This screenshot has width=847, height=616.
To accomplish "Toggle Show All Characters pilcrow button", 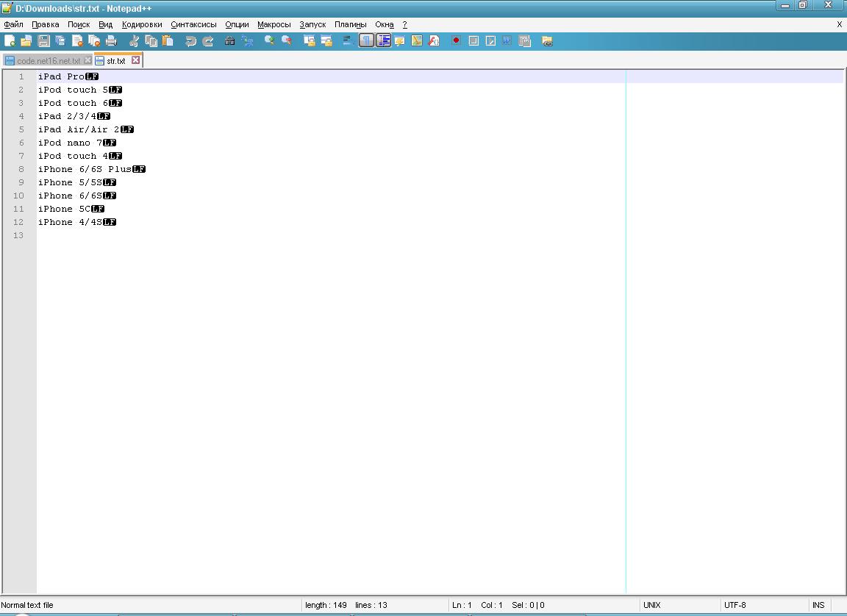I will (x=366, y=41).
